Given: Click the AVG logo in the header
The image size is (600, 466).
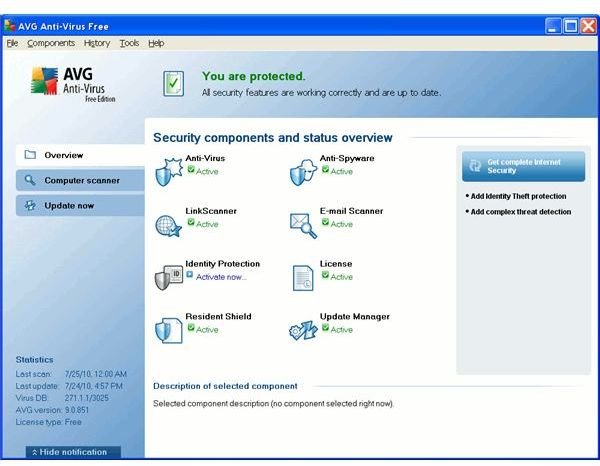Looking at the screenshot, I should tap(73, 84).
